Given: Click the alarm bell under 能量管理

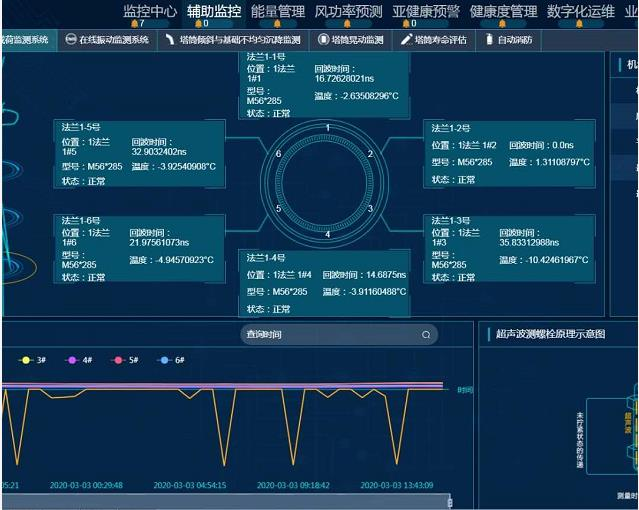Looking at the screenshot, I should [x=277, y=24].
